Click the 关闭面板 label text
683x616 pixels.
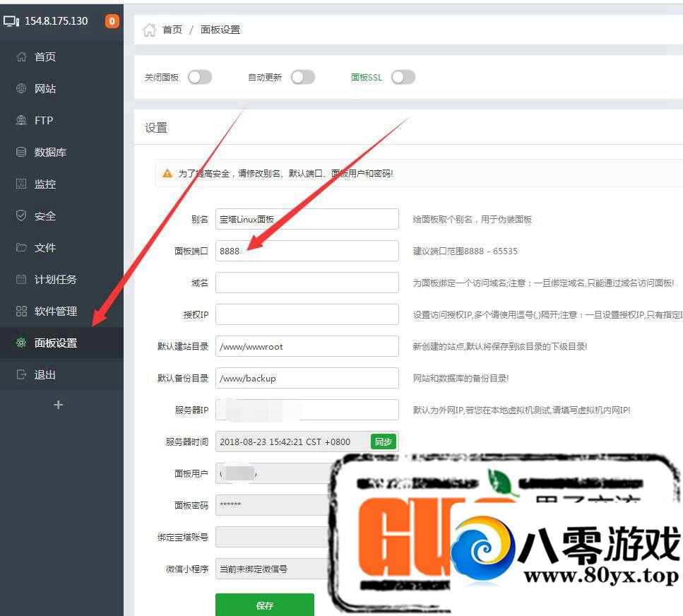pyautogui.click(x=162, y=78)
